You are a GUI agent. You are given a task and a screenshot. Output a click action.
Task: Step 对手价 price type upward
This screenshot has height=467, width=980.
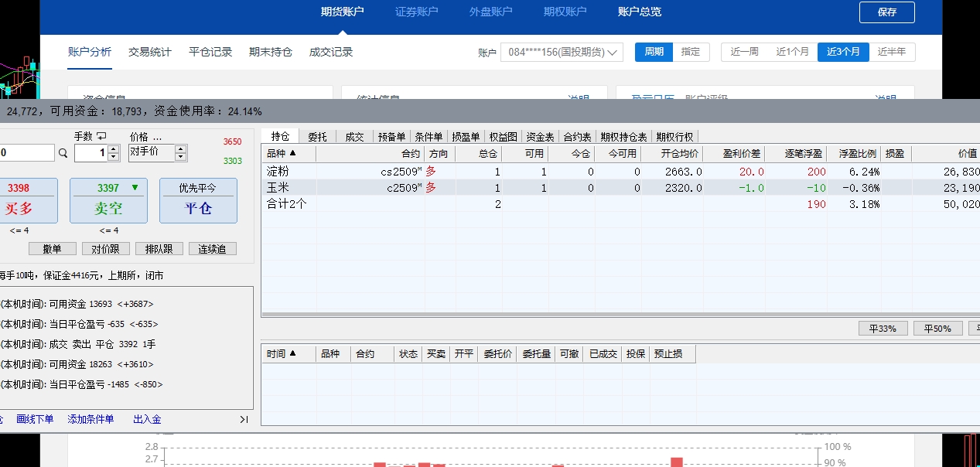click(x=181, y=148)
